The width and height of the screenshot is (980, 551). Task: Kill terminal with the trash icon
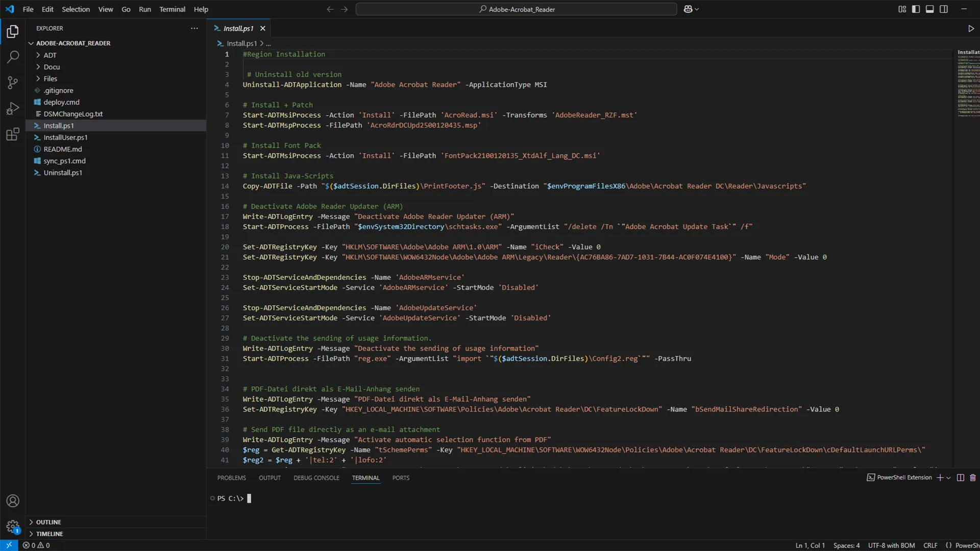(x=973, y=478)
